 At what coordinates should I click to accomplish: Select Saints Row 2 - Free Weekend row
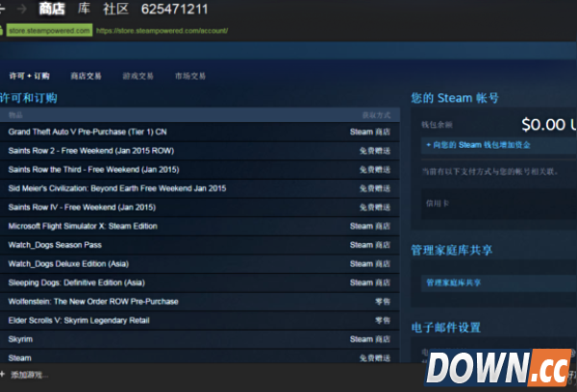point(199,151)
